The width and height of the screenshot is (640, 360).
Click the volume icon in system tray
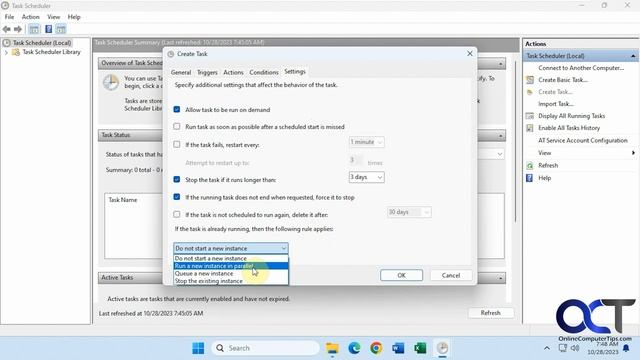pyautogui.click(x=575, y=348)
